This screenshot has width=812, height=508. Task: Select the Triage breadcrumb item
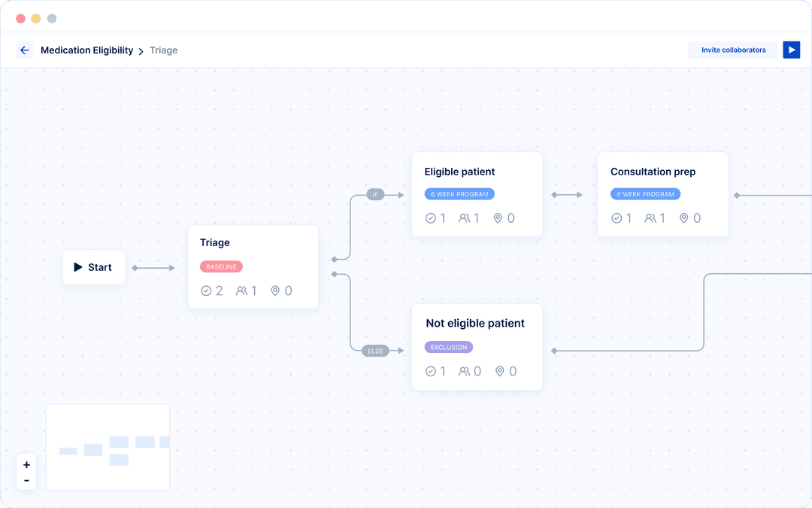click(164, 50)
